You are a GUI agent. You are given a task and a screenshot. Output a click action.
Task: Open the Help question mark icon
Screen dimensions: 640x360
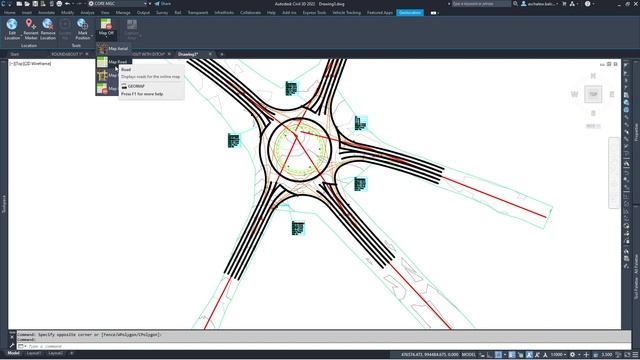(x=587, y=4)
